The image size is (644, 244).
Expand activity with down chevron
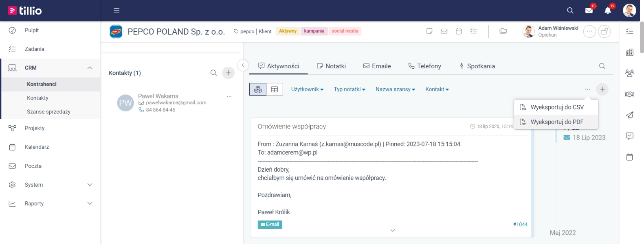[x=393, y=231]
